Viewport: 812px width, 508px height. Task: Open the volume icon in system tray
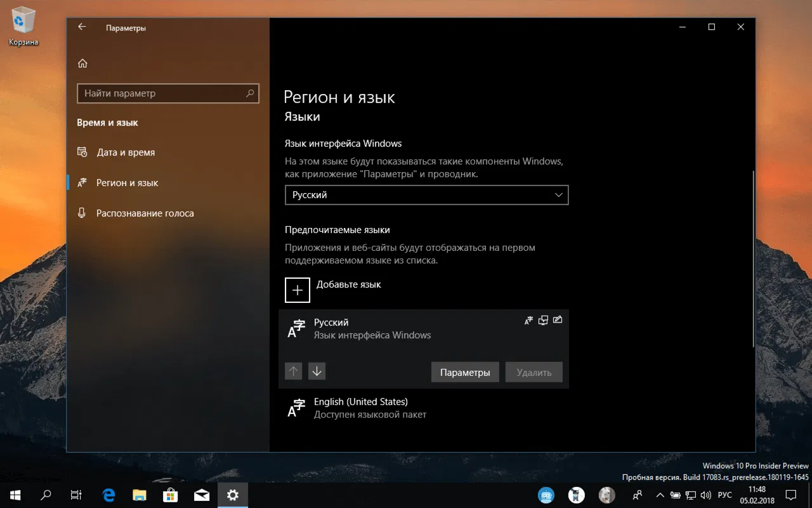point(706,495)
